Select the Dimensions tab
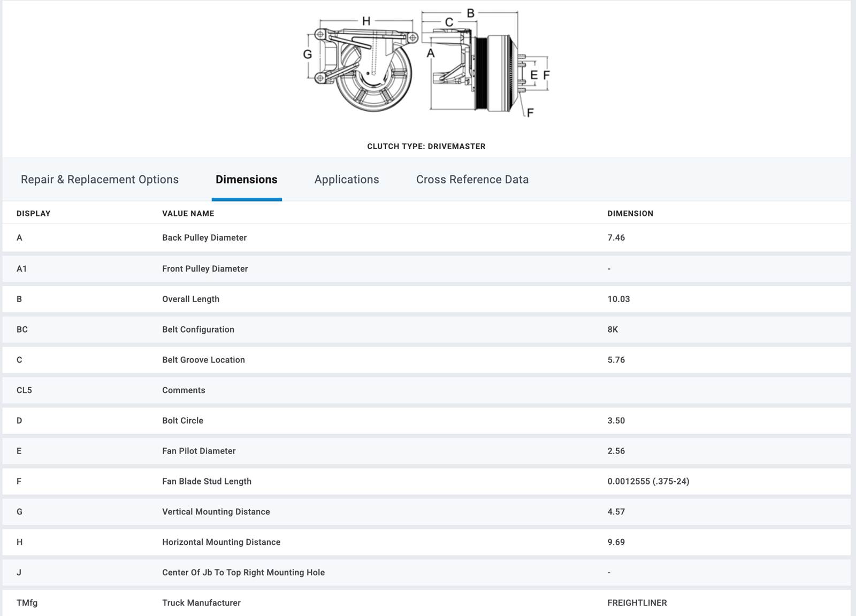The image size is (856, 616). click(246, 180)
